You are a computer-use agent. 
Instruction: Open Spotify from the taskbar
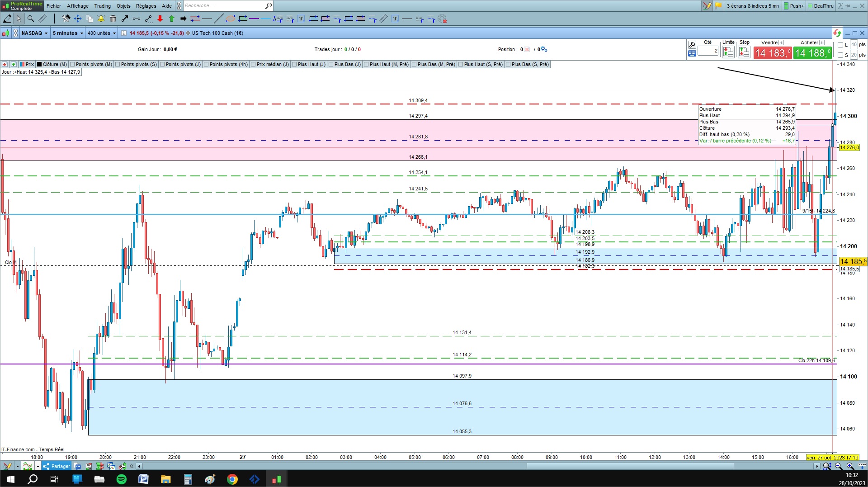(122, 479)
